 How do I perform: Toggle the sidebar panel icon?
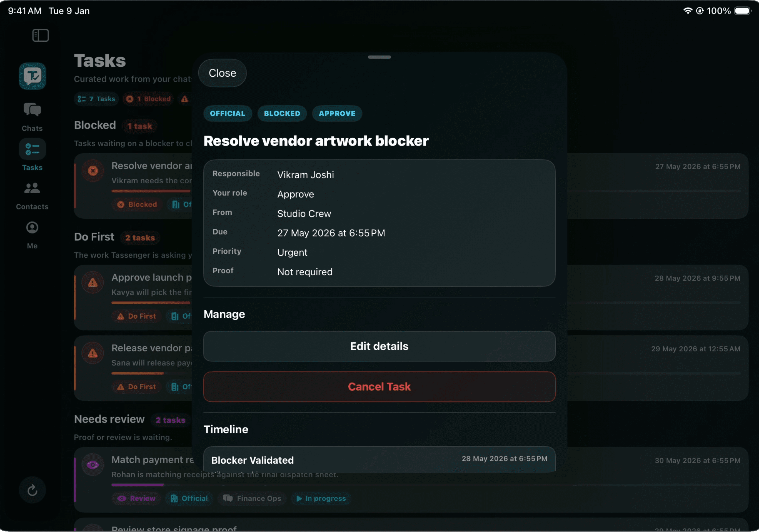tap(41, 35)
